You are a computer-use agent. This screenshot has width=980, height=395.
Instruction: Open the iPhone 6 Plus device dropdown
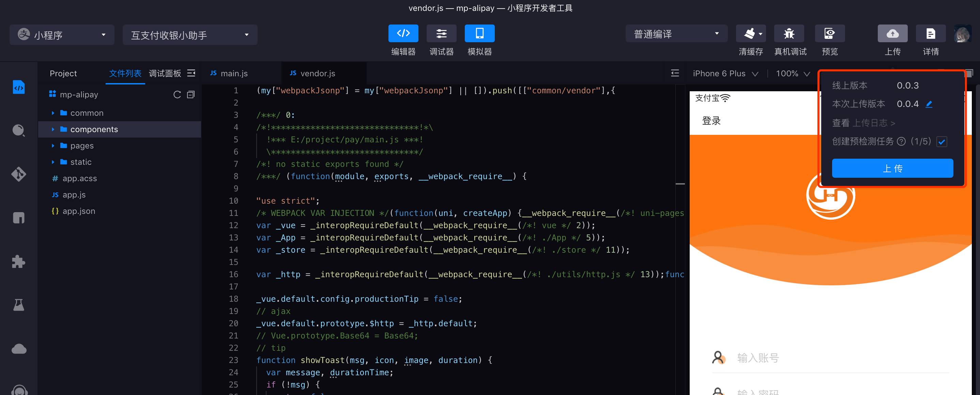pos(725,73)
